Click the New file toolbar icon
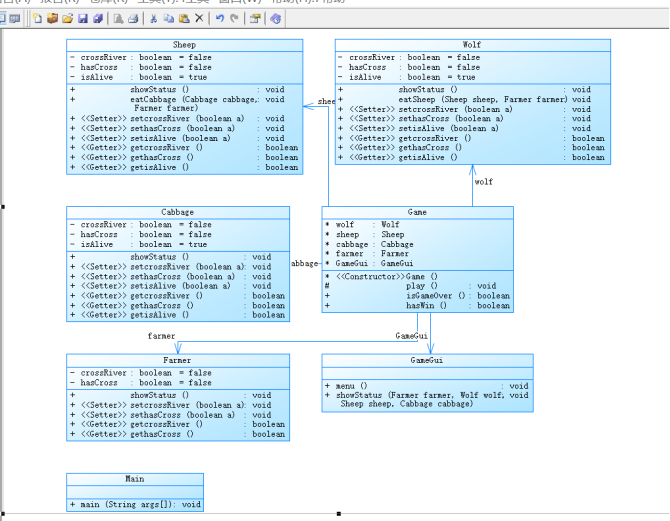 [38, 18]
